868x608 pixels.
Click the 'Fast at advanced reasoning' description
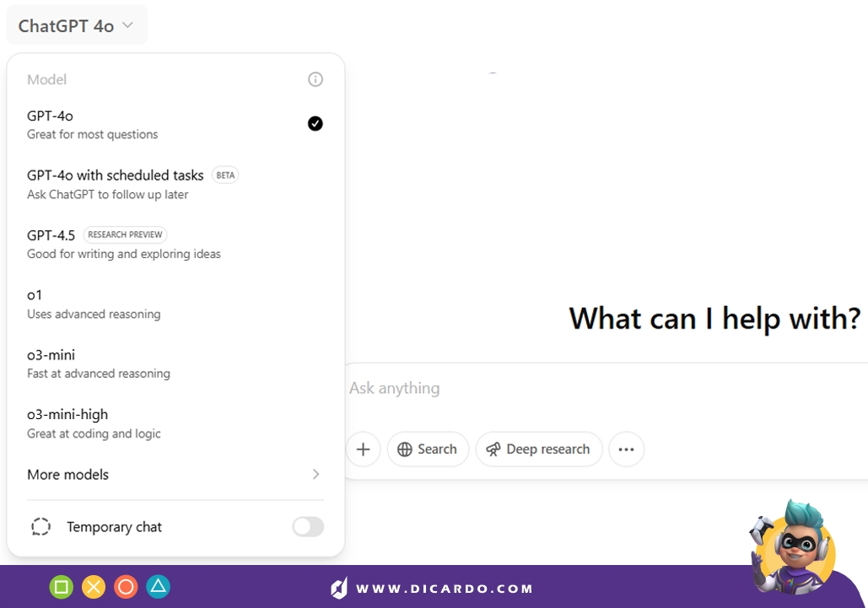(x=99, y=374)
